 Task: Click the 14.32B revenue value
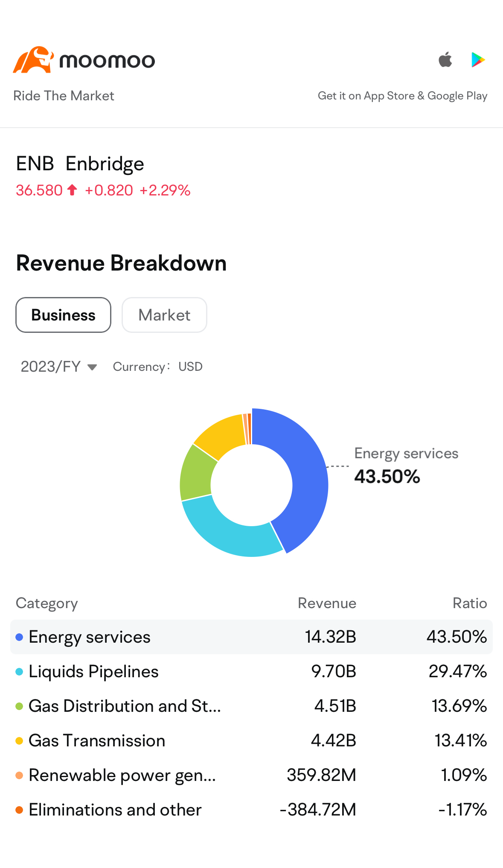[x=330, y=637]
